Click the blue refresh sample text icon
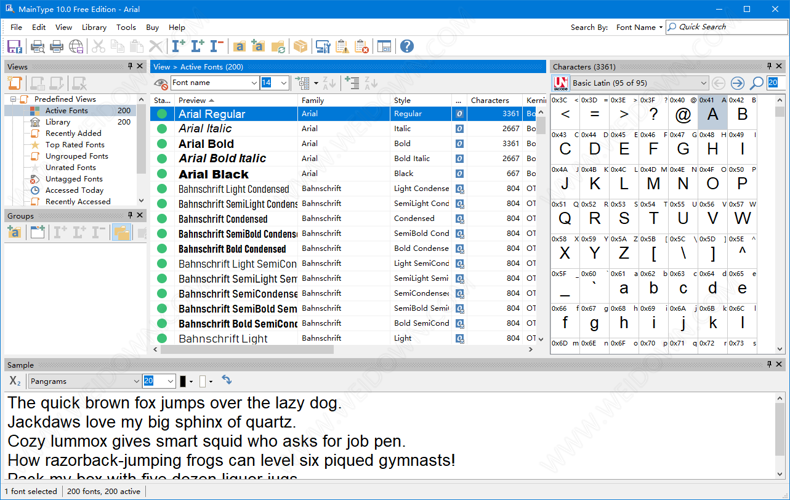The width and height of the screenshot is (790, 500). click(x=227, y=380)
